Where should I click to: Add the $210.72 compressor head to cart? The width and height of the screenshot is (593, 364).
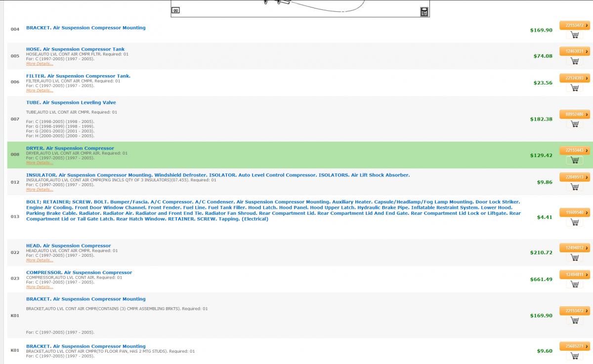coord(574,257)
